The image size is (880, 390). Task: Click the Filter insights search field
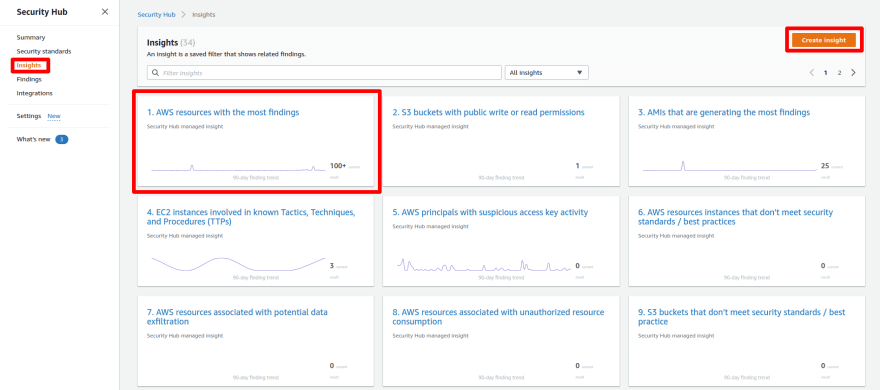[x=324, y=73]
